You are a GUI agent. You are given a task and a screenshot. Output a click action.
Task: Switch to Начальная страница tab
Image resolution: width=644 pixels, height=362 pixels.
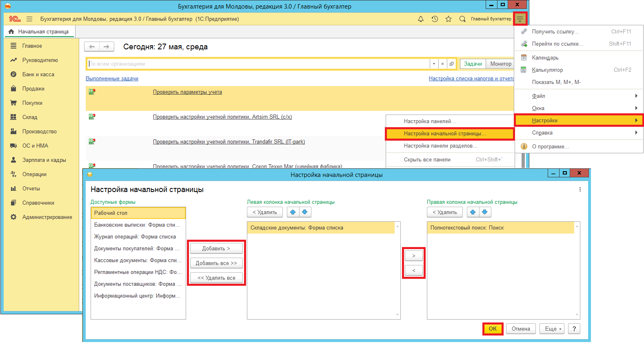39,31
